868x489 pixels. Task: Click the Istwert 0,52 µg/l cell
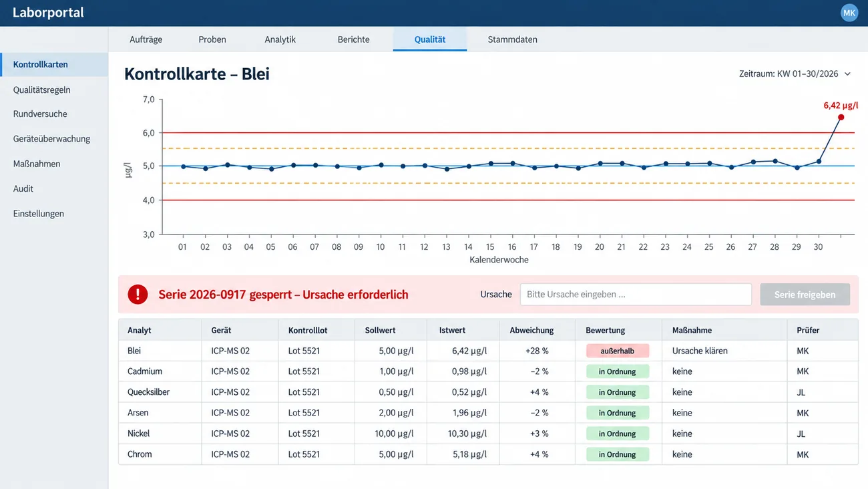tap(463, 392)
